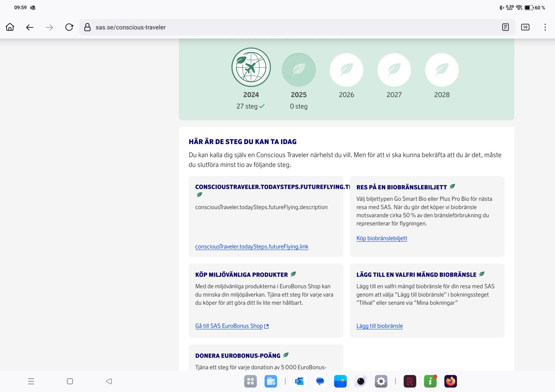Reload the page with the refresh icon
The width and height of the screenshot is (555, 392).
[x=69, y=27]
